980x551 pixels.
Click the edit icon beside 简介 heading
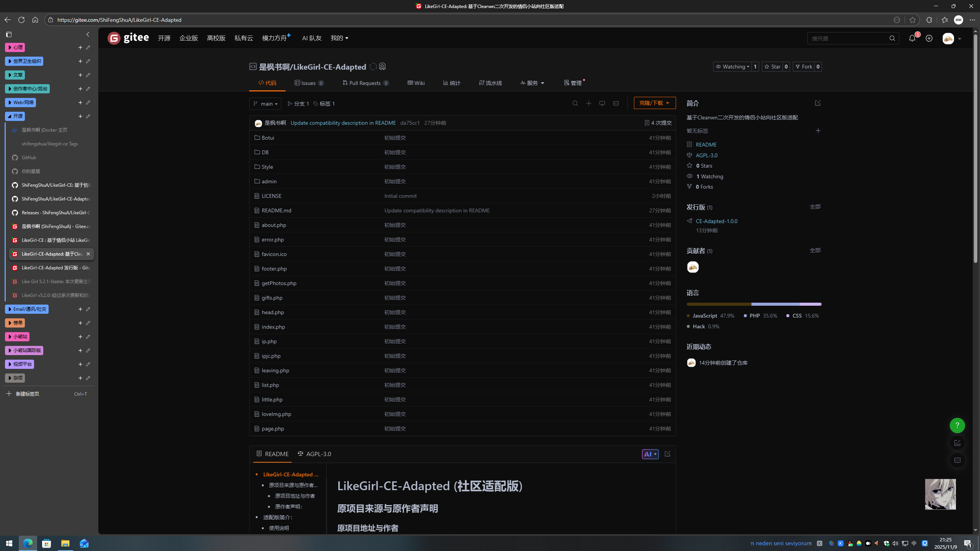coord(818,103)
